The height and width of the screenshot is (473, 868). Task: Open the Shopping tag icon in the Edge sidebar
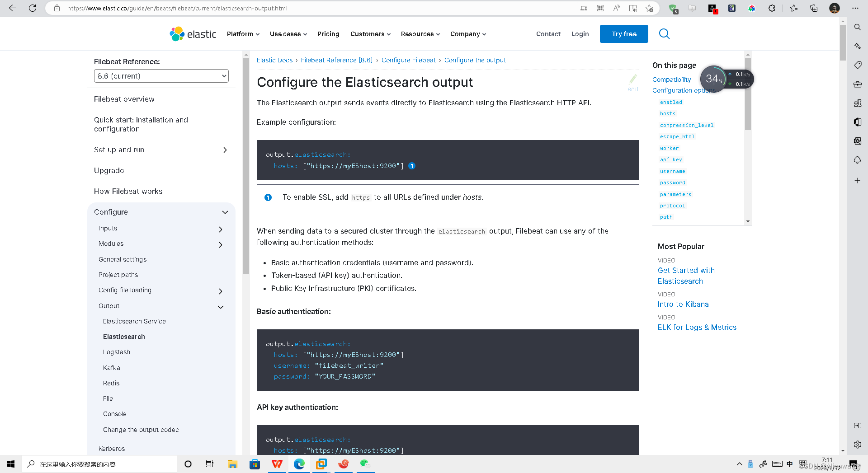pyautogui.click(x=858, y=65)
